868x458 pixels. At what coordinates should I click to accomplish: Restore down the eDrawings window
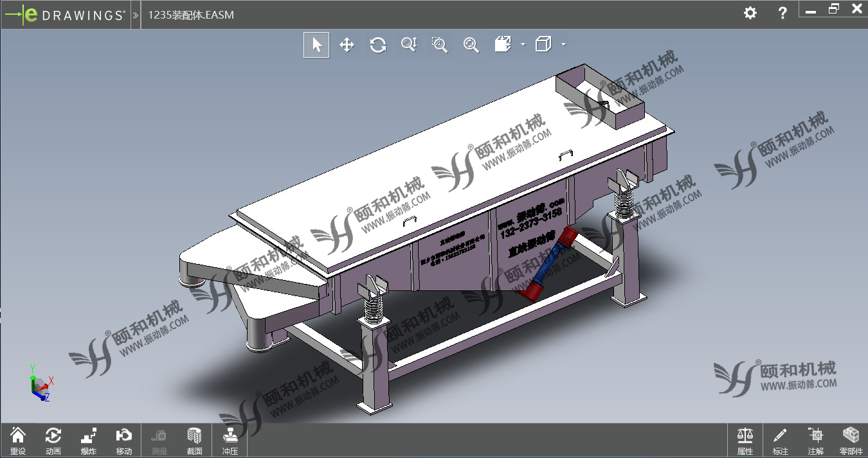pyautogui.click(x=834, y=9)
